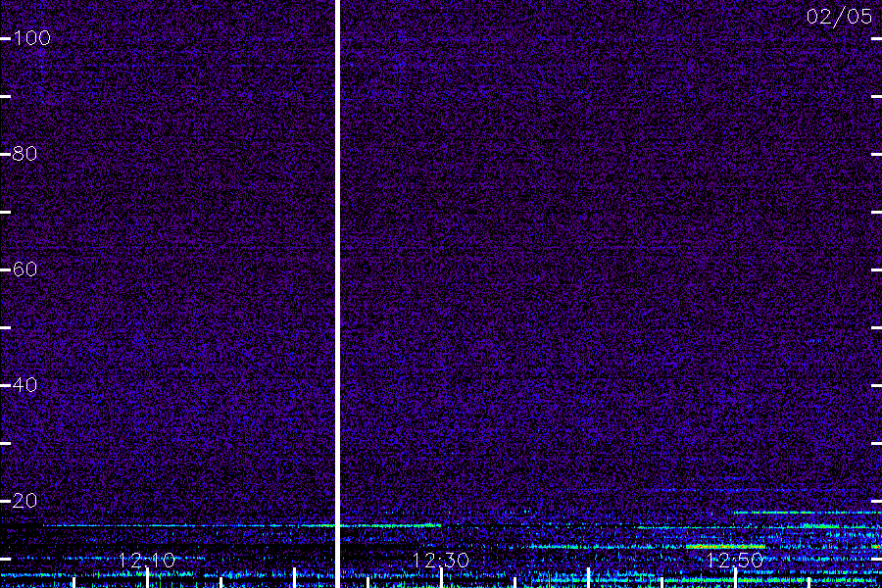Click the 02/05 date label
The image size is (882, 588).
coord(839,17)
